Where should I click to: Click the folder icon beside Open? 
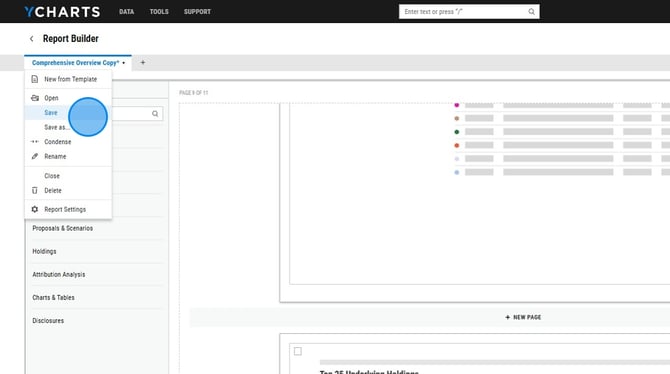tap(35, 98)
